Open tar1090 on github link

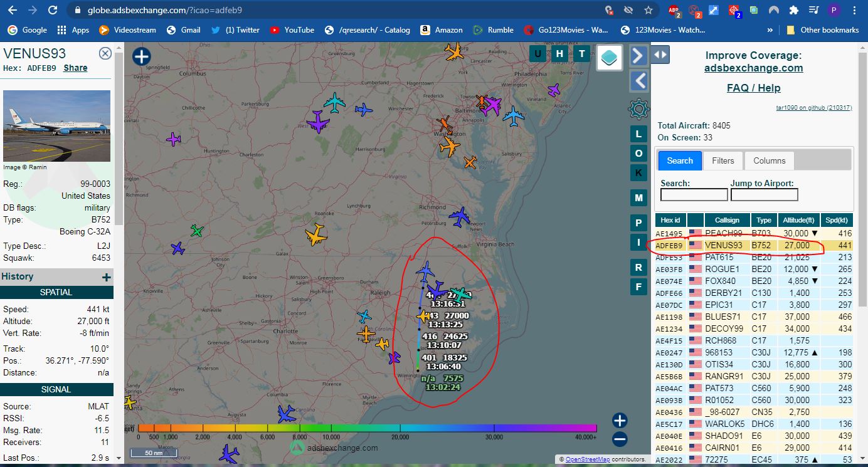pyautogui.click(x=814, y=108)
